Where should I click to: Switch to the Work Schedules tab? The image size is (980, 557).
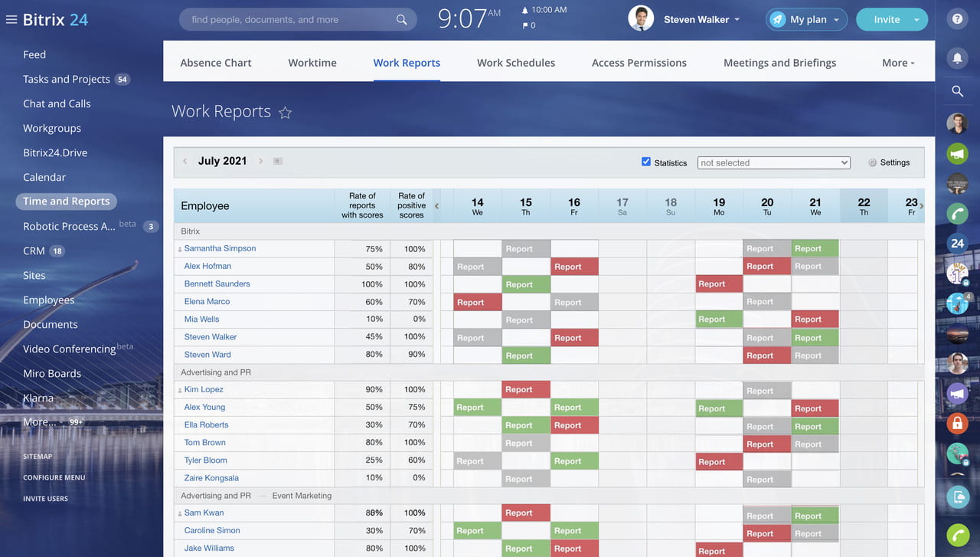point(515,63)
